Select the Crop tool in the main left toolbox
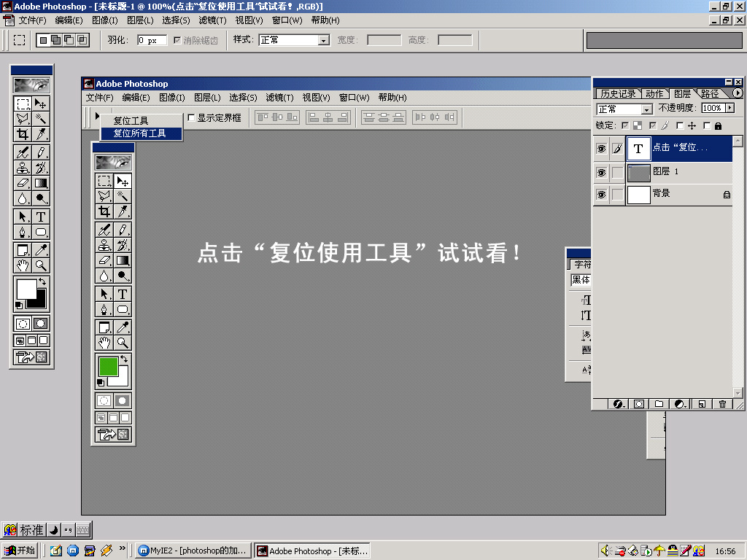Viewport: 747px width, 560px height. pyautogui.click(x=23, y=134)
